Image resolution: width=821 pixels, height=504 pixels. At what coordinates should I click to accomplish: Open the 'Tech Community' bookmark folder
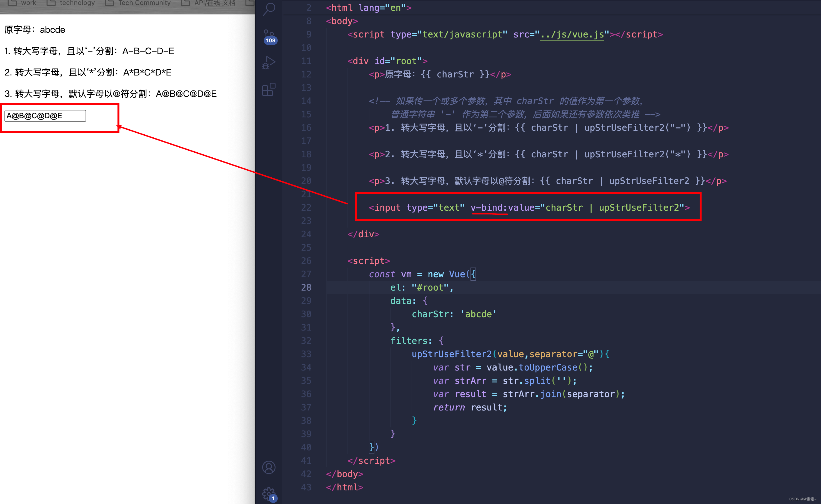click(138, 3)
